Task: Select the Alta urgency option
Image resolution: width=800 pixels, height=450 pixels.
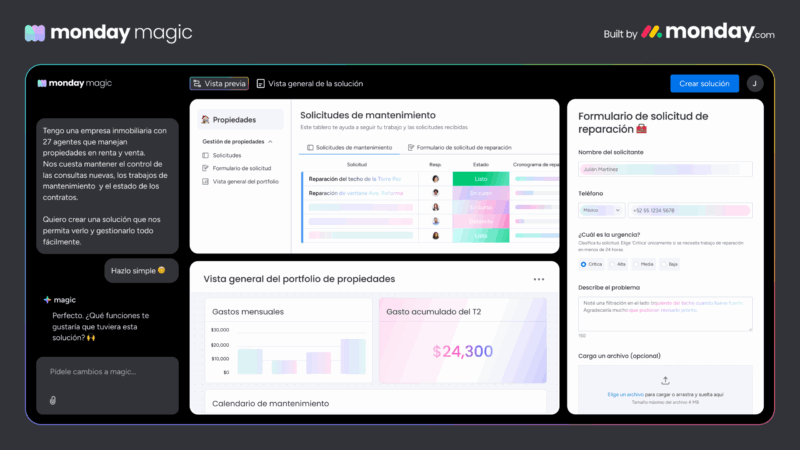Action: click(x=613, y=264)
